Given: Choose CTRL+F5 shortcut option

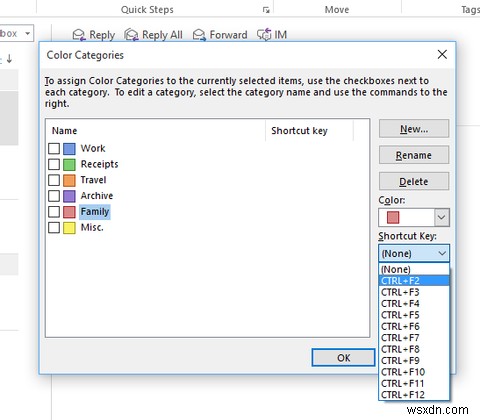Looking at the screenshot, I should point(414,315).
